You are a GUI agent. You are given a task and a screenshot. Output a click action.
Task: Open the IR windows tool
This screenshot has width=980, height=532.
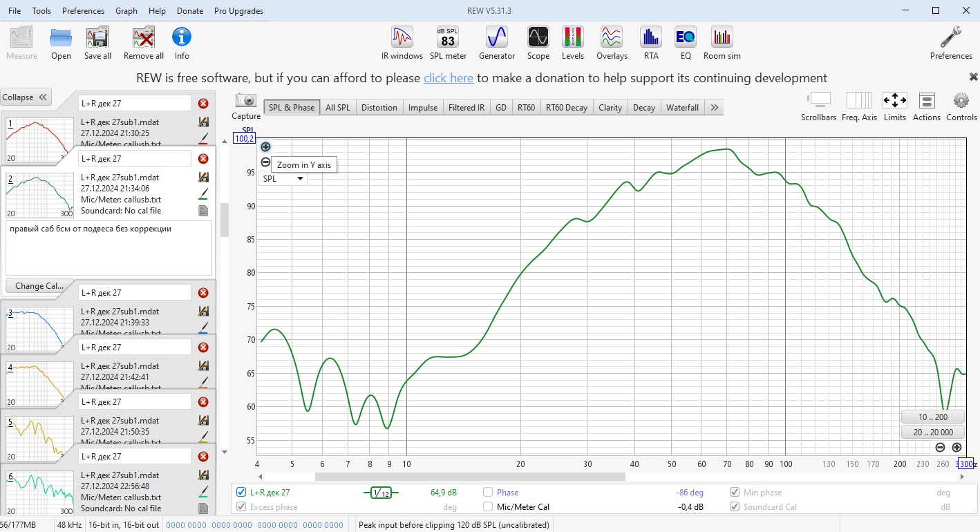[x=402, y=43]
